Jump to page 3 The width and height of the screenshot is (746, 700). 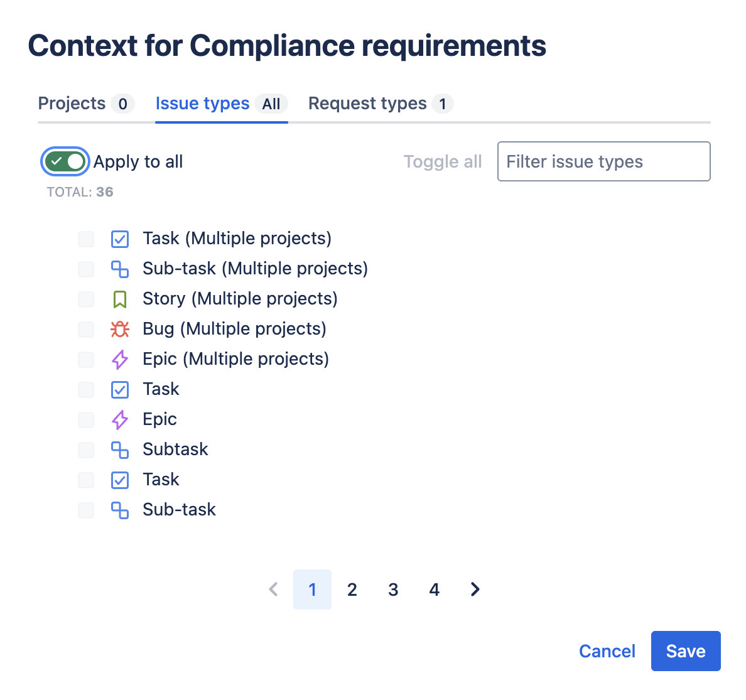(393, 590)
